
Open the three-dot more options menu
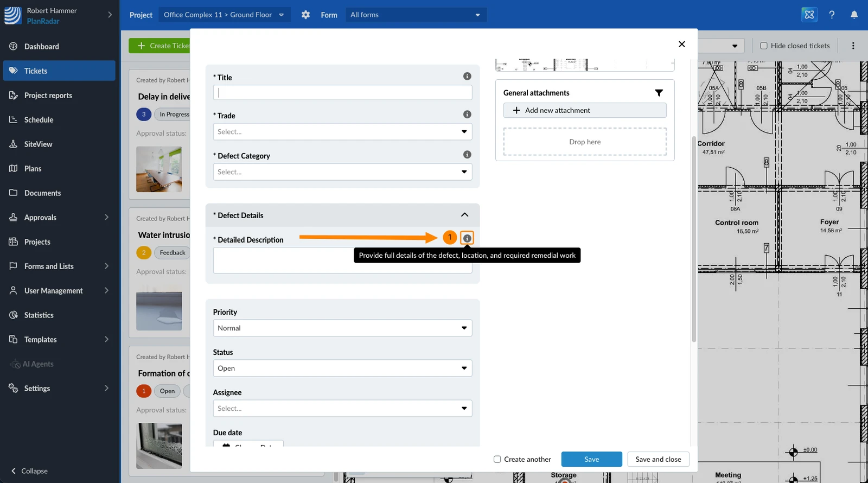[x=853, y=46]
